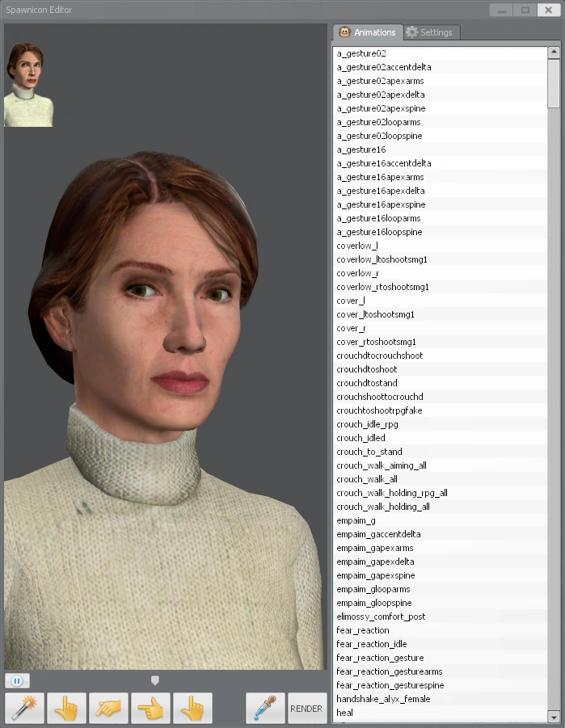
Task: Choose the a_gesture16 animation
Action: (x=440, y=149)
